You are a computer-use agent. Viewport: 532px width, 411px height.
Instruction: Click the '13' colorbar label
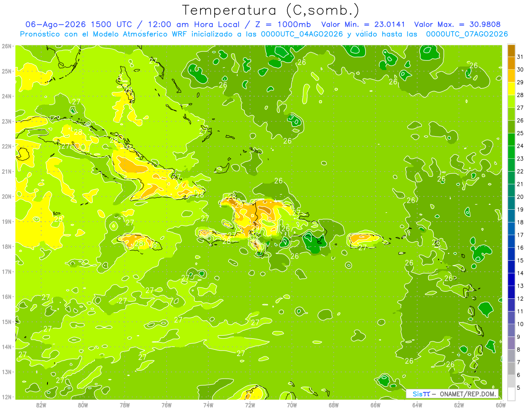coord(520,286)
